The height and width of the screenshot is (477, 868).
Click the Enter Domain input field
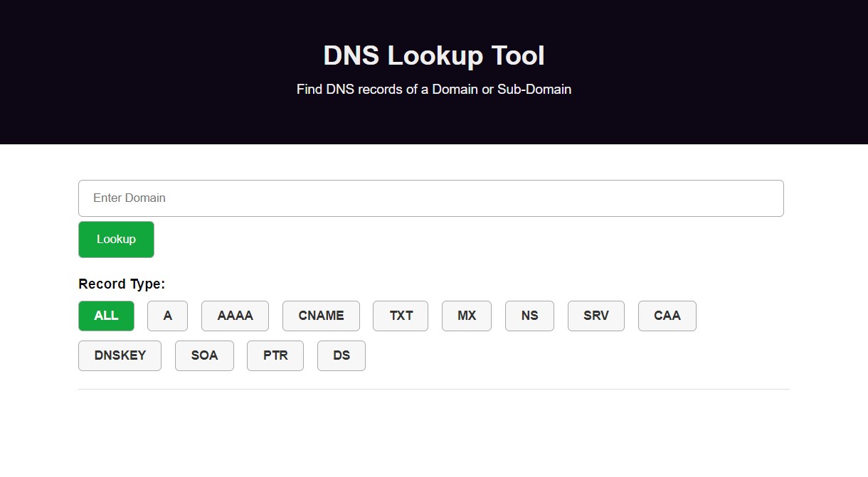coord(430,198)
